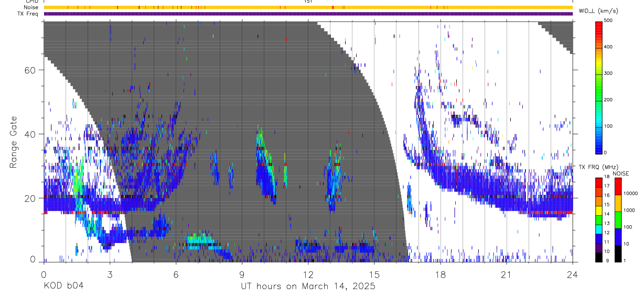Click the green segment of the NOISE colorbar
644x297 pixels.
click(618, 219)
